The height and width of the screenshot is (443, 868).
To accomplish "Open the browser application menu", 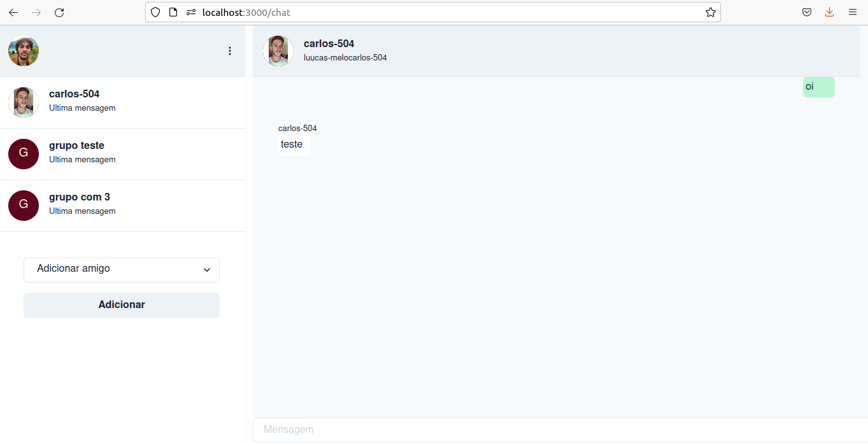I will tap(852, 12).
